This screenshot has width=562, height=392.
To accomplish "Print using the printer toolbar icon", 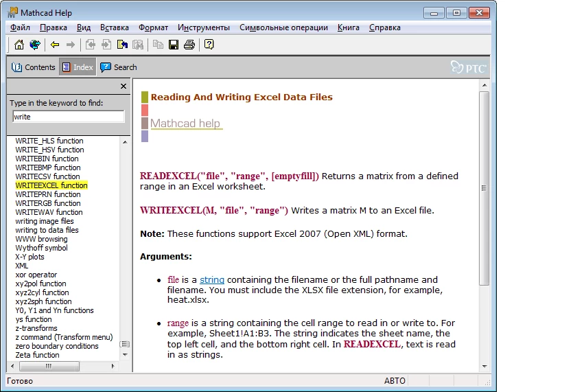I will tap(189, 45).
